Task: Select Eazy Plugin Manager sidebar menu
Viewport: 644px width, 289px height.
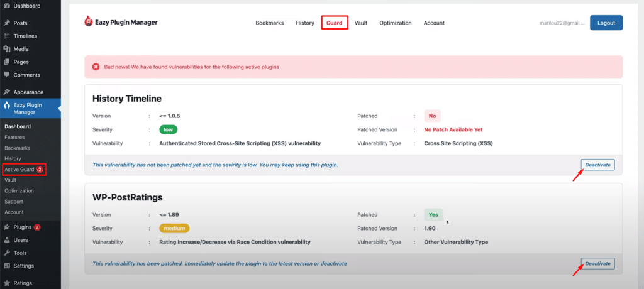Action: (x=30, y=108)
